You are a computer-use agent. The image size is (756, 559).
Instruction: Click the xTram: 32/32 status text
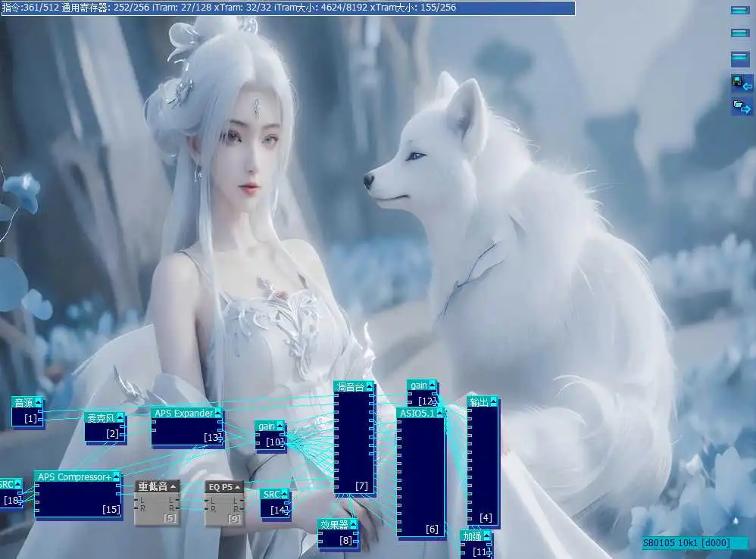[244, 8]
